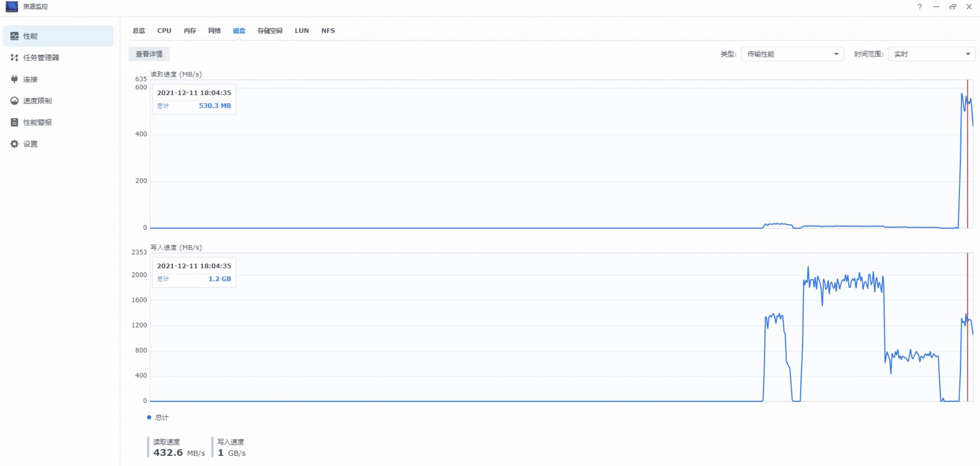
Task: Switch to the NFS tab
Action: pyautogui.click(x=328, y=31)
